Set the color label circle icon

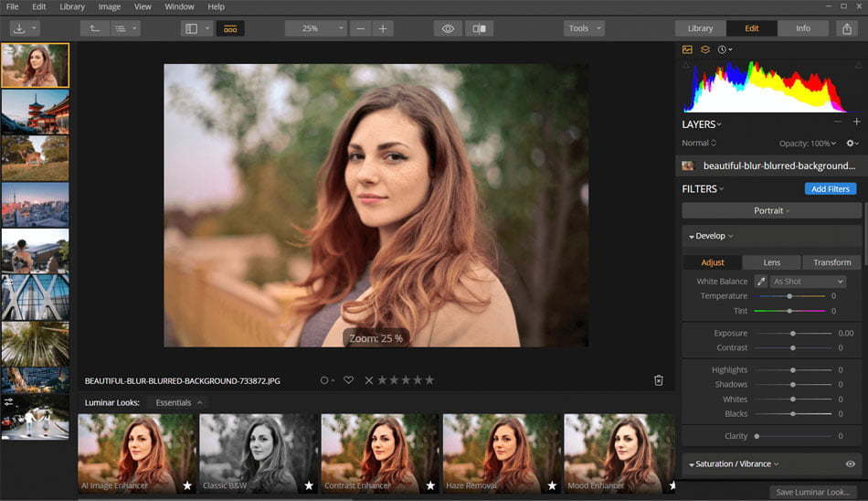326,380
